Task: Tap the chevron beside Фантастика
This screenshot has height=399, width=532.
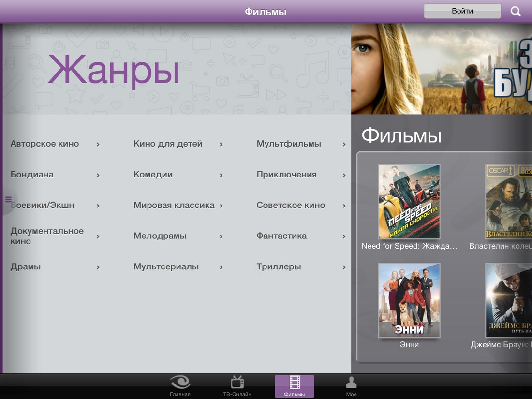Action: coord(344,236)
